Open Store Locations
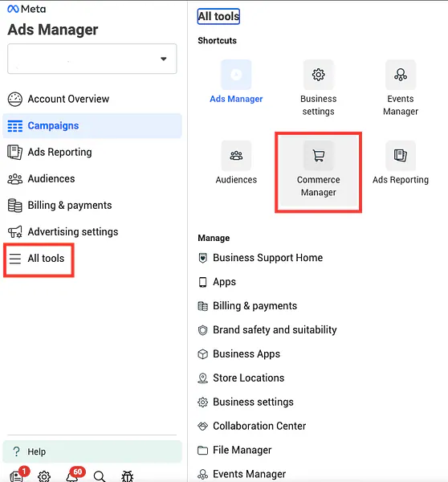 coord(241,378)
